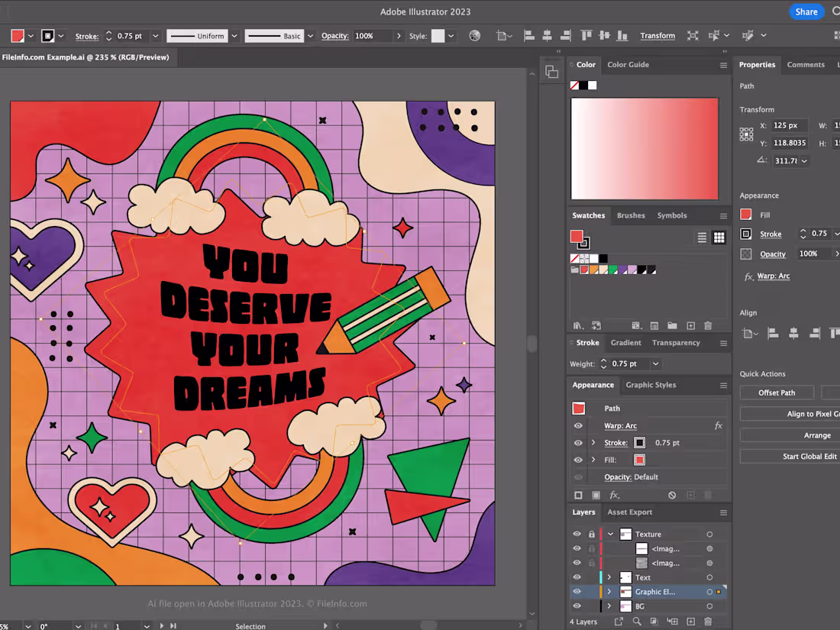Open the Uniform width profile dropdown
The height and width of the screenshot is (630, 840).
[x=234, y=35]
